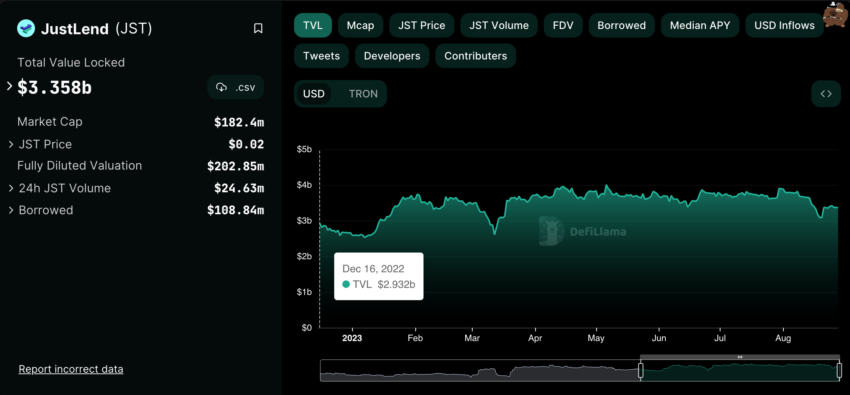Click Fully Diluted Valuation value $202.85m
850x395 pixels.
pyautogui.click(x=235, y=166)
